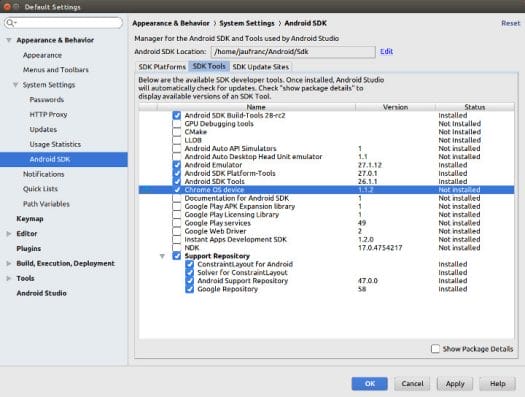Expand Build, Execution, Deployment section
The image size is (525, 397).
9,263
